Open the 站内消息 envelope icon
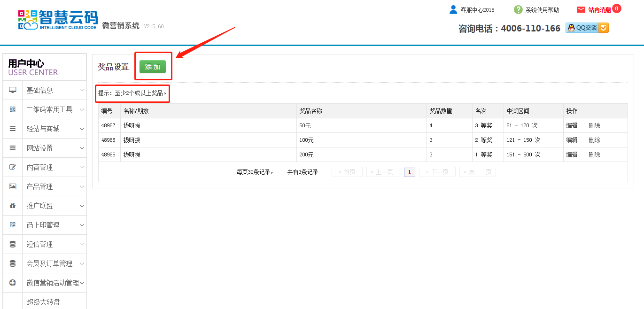Image resolution: width=644 pixels, height=309 pixels. (x=581, y=10)
